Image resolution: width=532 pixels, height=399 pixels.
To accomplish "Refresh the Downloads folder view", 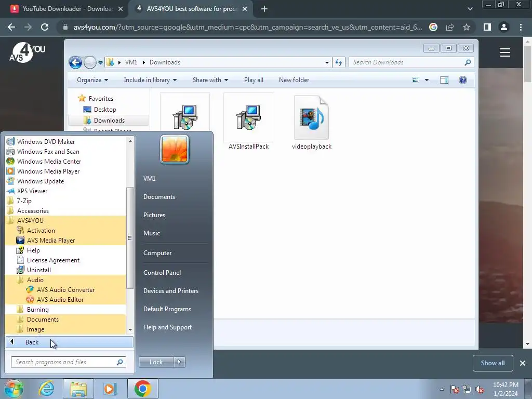I will 339,62.
